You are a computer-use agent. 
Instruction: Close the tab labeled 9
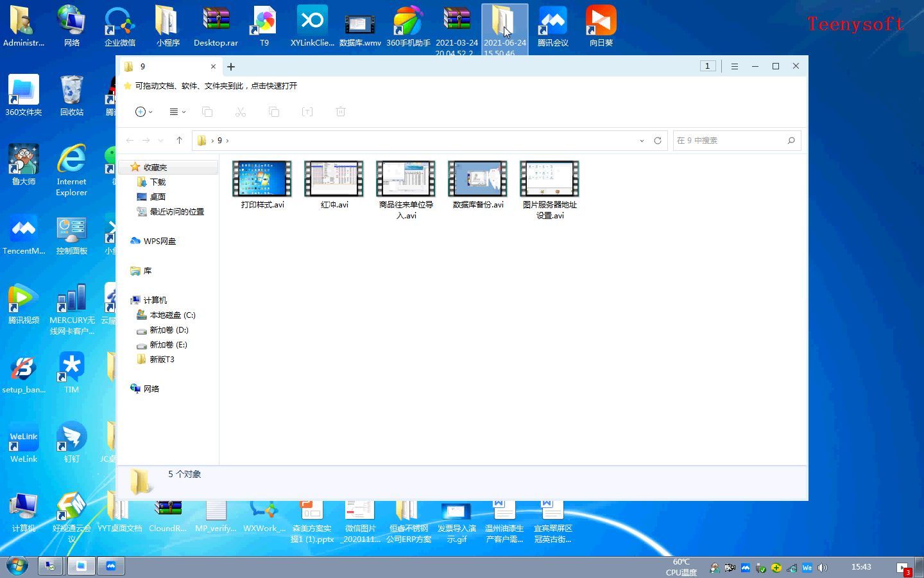(x=213, y=67)
